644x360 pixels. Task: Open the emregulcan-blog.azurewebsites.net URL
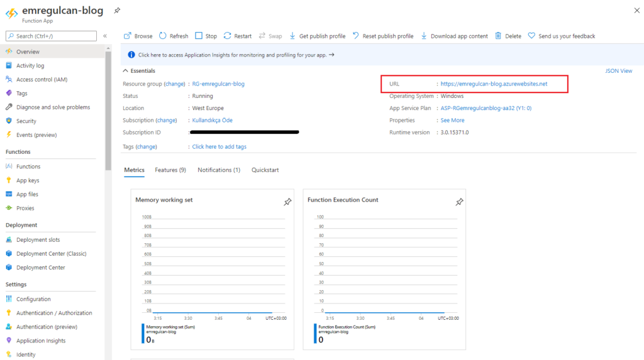coord(494,84)
